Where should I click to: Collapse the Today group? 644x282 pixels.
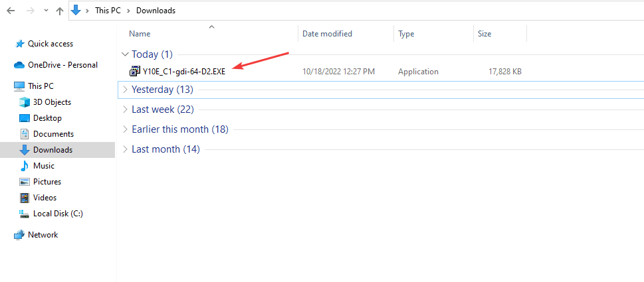[x=125, y=54]
